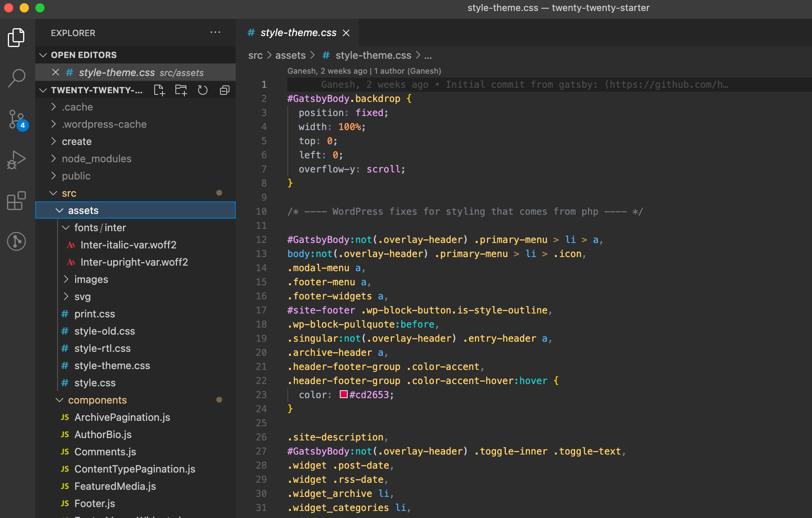The height and width of the screenshot is (518, 812).
Task: Open FeaturedMedia.js component
Action: pyautogui.click(x=135, y=486)
